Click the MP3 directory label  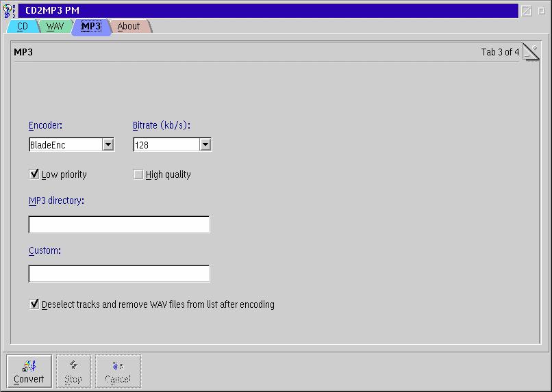(x=56, y=200)
